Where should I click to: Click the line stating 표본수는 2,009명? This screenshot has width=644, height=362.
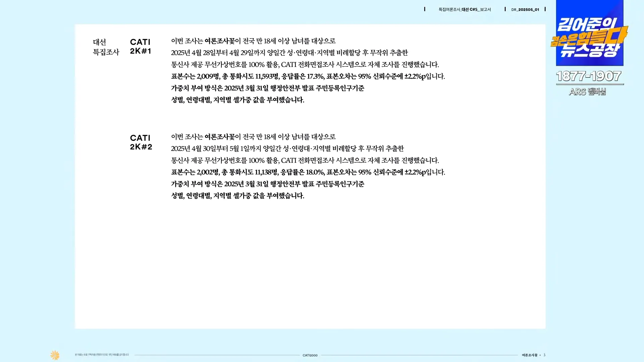[x=308, y=76]
